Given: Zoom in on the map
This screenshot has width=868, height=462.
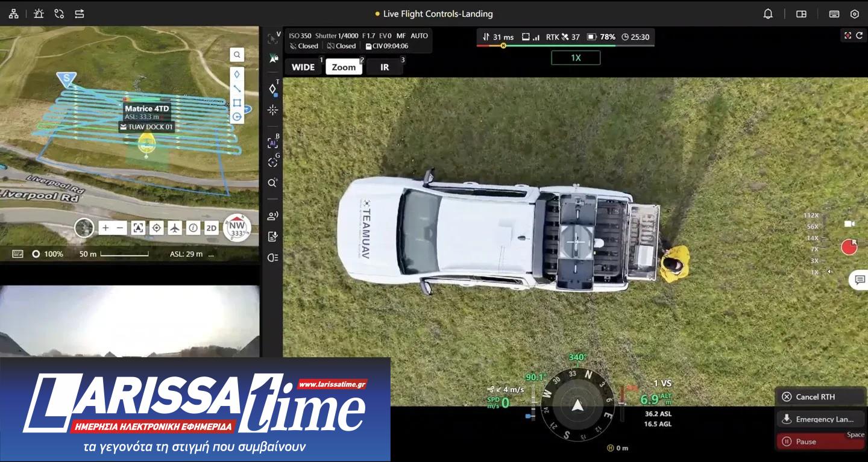Looking at the screenshot, I should 105,228.
